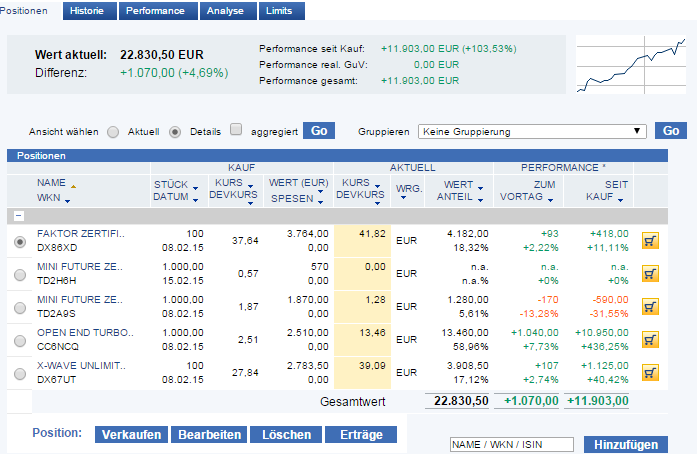
Task: Sort positions by NAME column arrow
Action: [x=74, y=186]
